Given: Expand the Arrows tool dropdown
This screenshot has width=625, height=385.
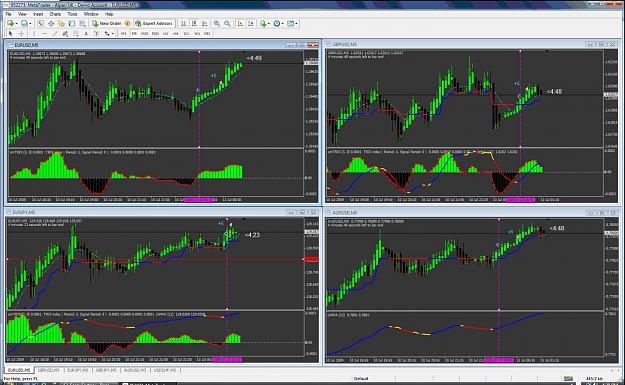Looking at the screenshot, I should tap(113, 33).
